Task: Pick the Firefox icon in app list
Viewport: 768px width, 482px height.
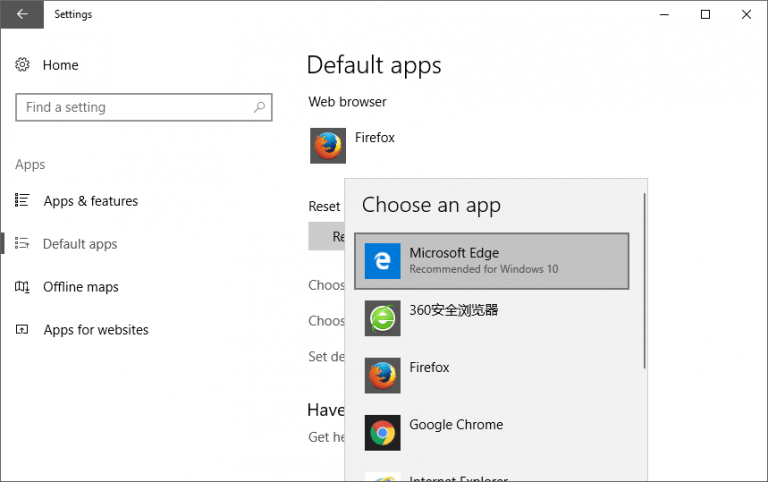Action: point(382,375)
